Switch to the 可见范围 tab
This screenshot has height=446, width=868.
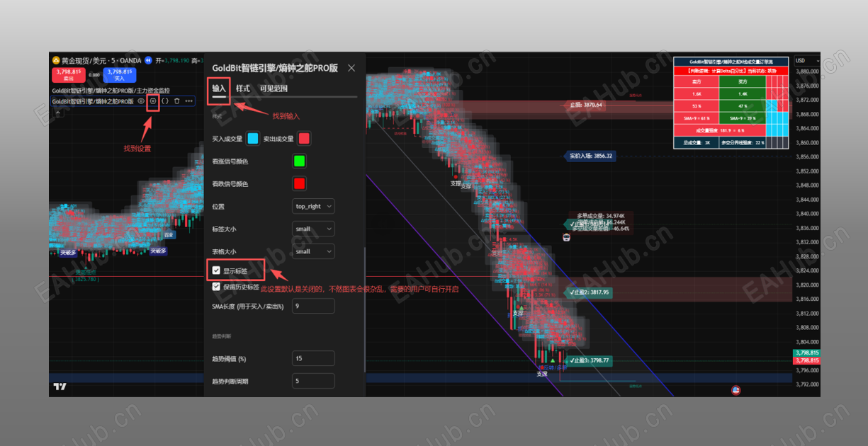tap(274, 88)
